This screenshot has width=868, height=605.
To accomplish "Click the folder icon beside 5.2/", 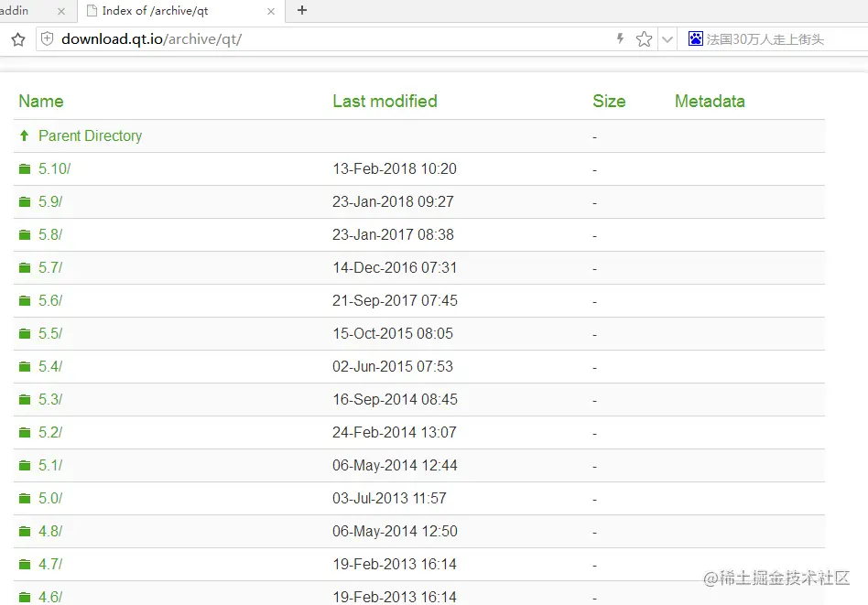I will pos(25,432).
